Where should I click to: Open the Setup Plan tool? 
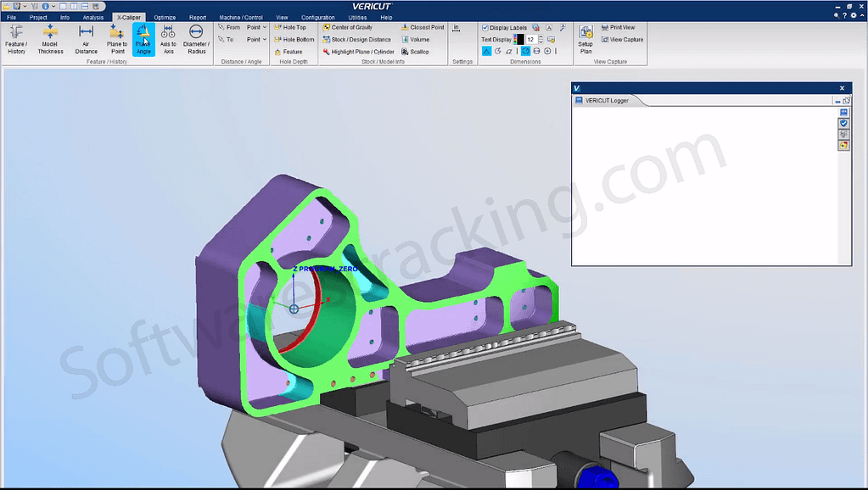[585, 39]
